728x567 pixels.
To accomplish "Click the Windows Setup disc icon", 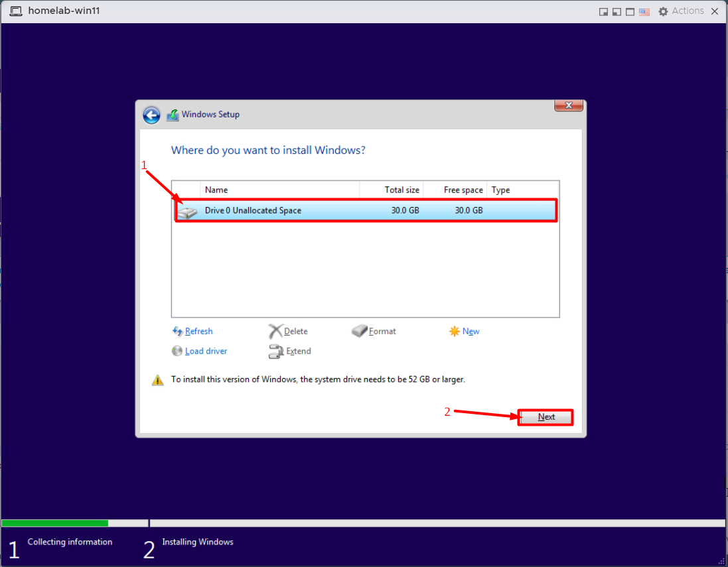I will [173, 115].
